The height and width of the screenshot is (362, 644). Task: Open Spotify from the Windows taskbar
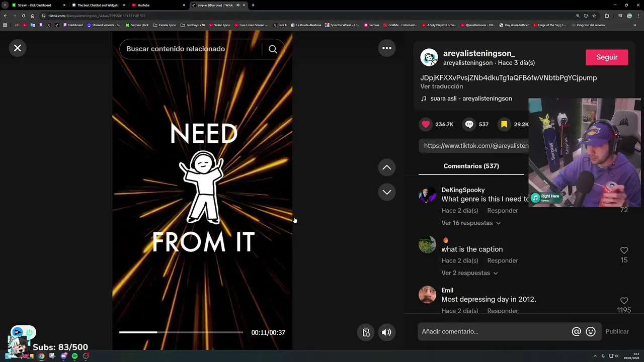[74, 356]
